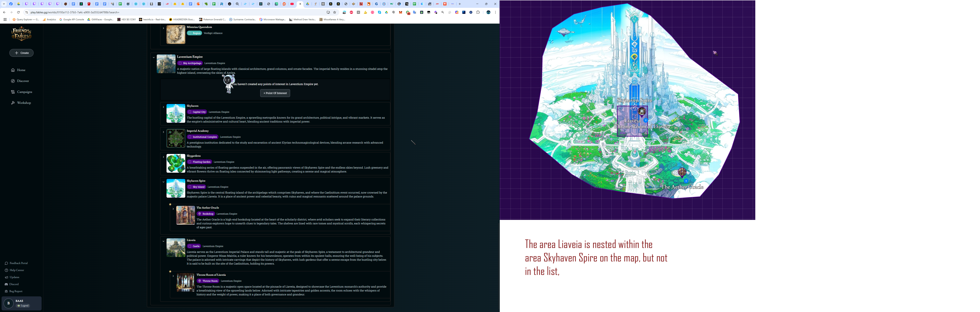Click the star marker beside The Aether Oracle
This screenshot has height=312, width=980.
(170, 204)
